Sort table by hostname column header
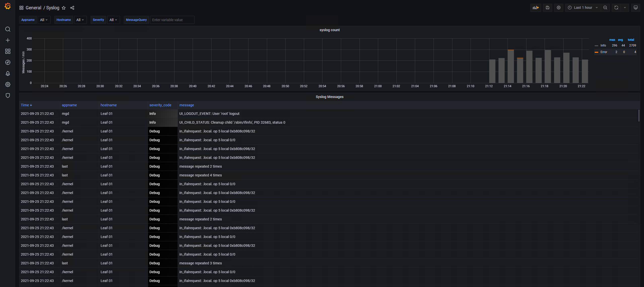 click(x=108, y=105)
